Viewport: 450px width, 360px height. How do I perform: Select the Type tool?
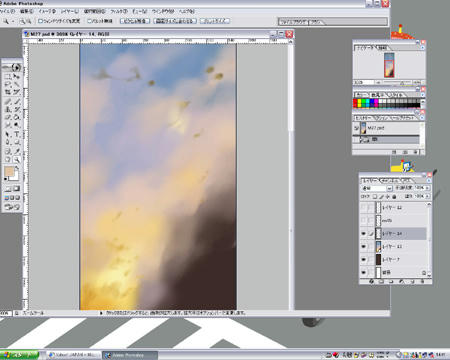click(x=16, y=135)
